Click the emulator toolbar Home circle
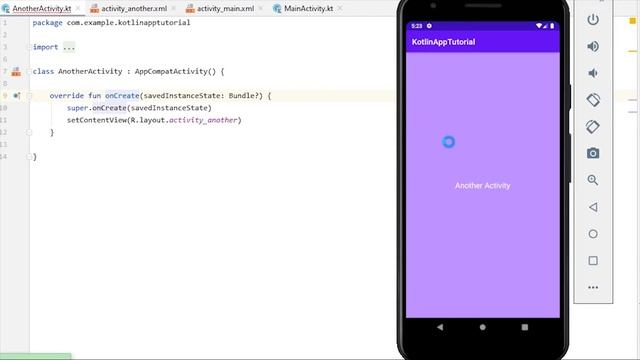This screenshot has height=360, width=640. pos(593,234)
